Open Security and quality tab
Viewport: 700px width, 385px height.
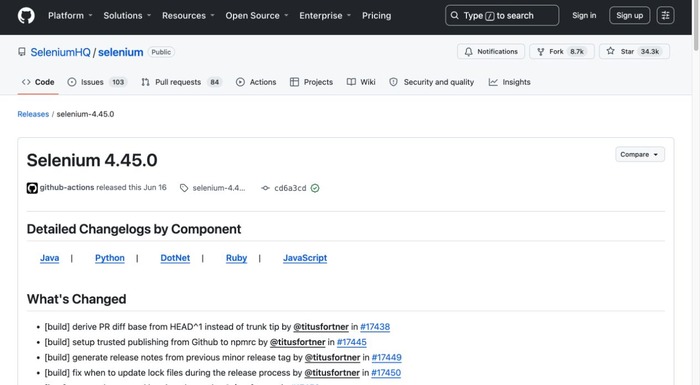pos(432,82)
